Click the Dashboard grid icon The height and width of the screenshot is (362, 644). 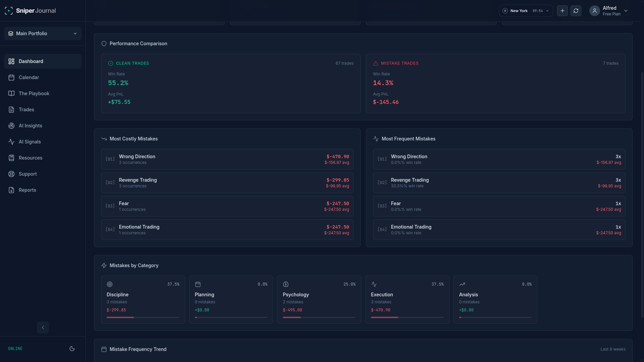[x=11, y=61]
